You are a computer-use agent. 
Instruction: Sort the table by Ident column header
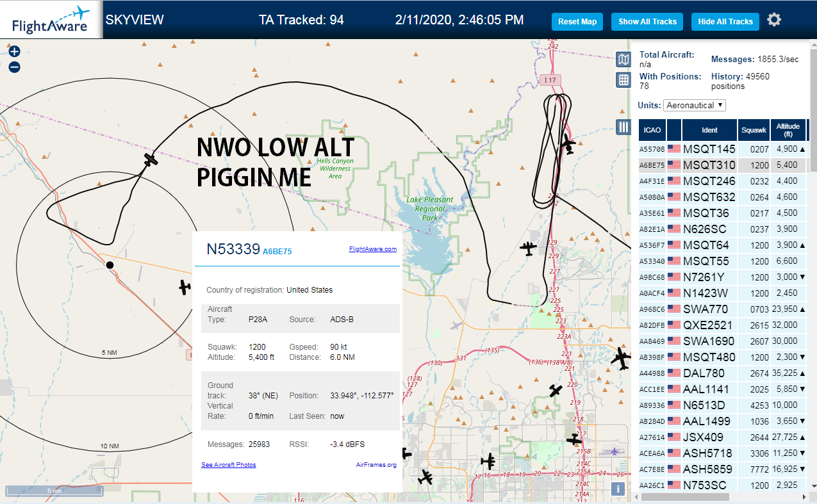(709, 130)
